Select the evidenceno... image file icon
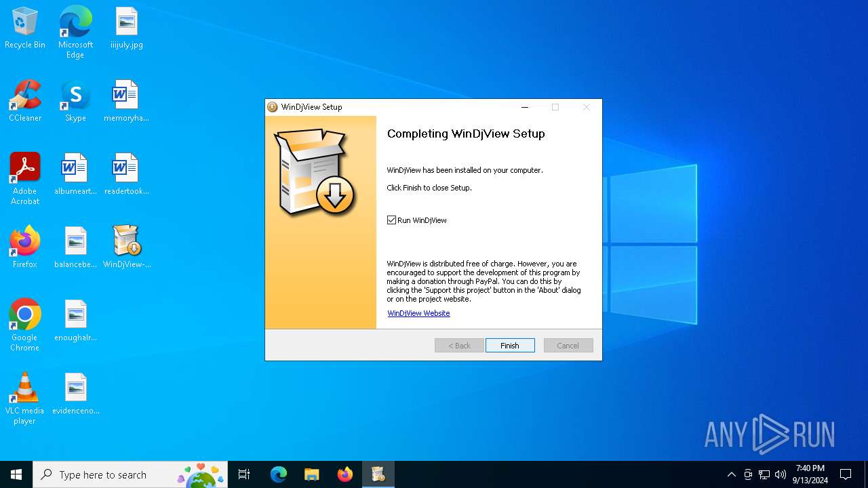The height and width of the screenshot is (488, 868). (x=75, y=394)
